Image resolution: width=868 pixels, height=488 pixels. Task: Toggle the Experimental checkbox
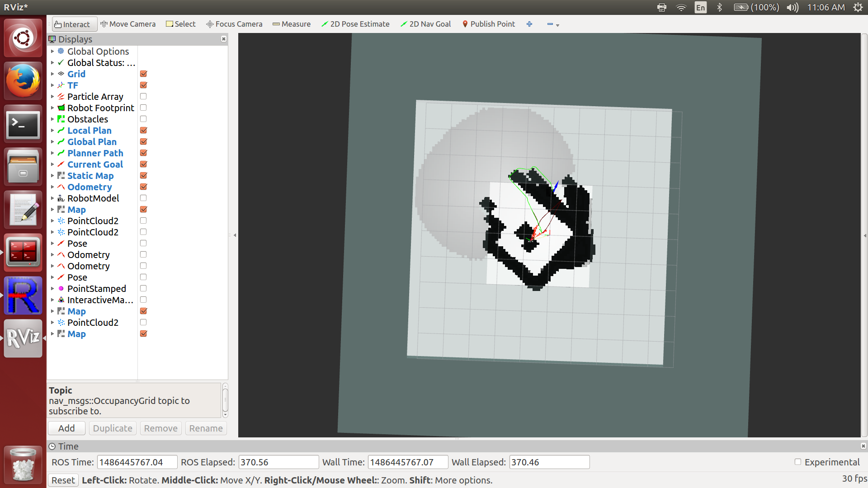[x=798, y=462]
